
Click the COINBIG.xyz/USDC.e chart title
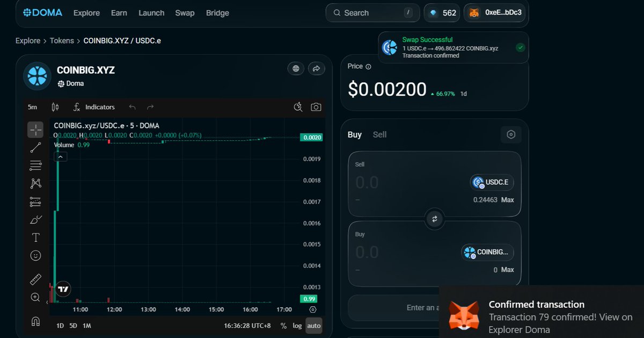pyautogui.click(x=106, y=126)
